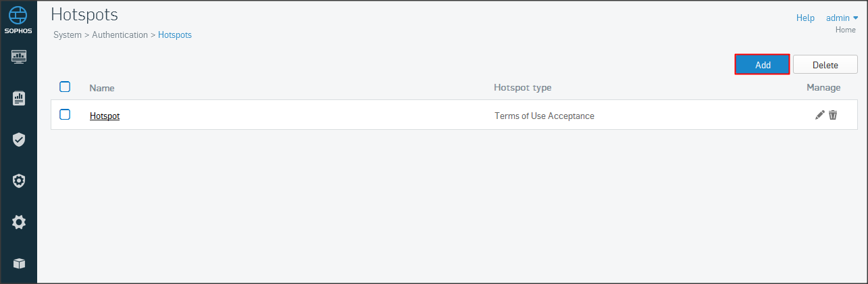868x284 pixels.
Task: Click the Name column header
Action: point(102,88)
